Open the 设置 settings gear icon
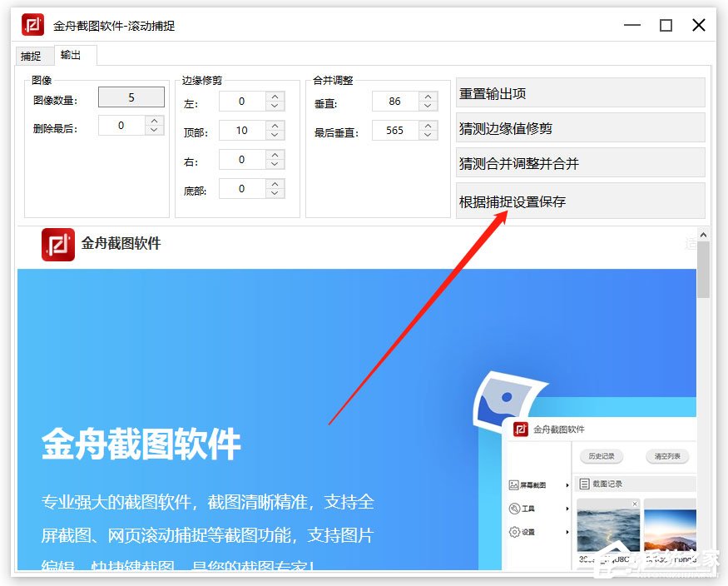Screen dimensions: 728x586 514,530
